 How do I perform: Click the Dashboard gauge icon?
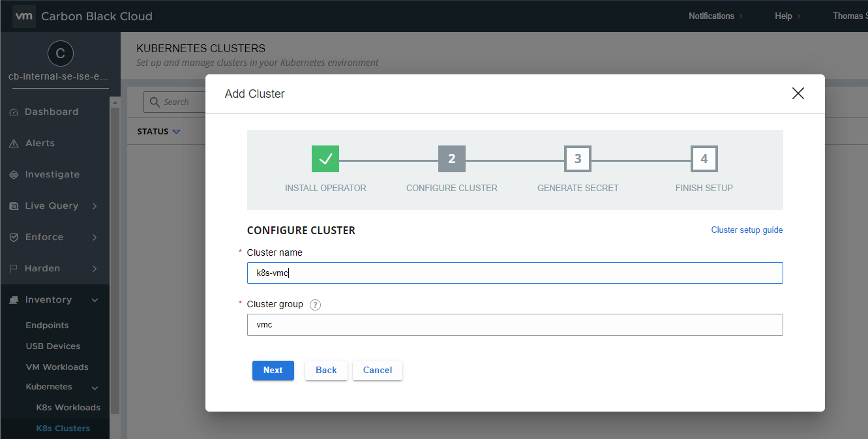click(x=14, y=112)
